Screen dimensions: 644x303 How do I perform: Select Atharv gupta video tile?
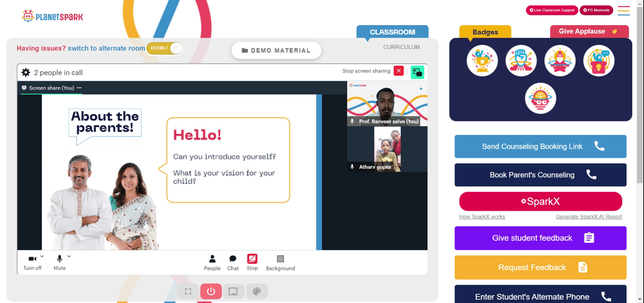click(387, 149)
